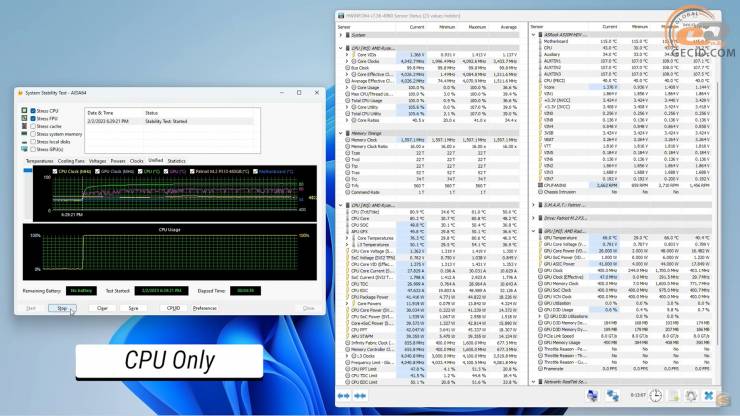This screenshot has height=416, width=740.
Task: Uncheck the Stress FPU checkbox
Action: point(33,118)
